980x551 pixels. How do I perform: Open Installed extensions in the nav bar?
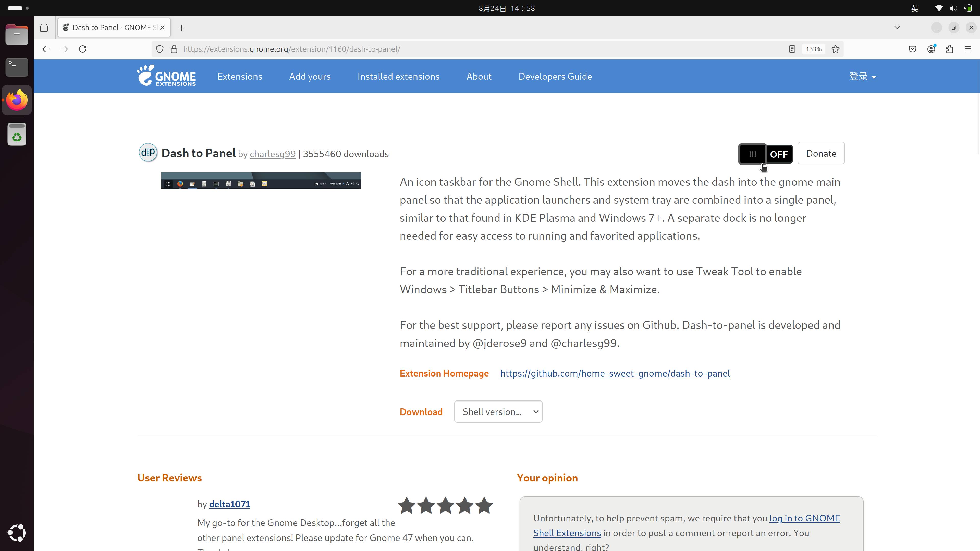[x=398, y=77]
